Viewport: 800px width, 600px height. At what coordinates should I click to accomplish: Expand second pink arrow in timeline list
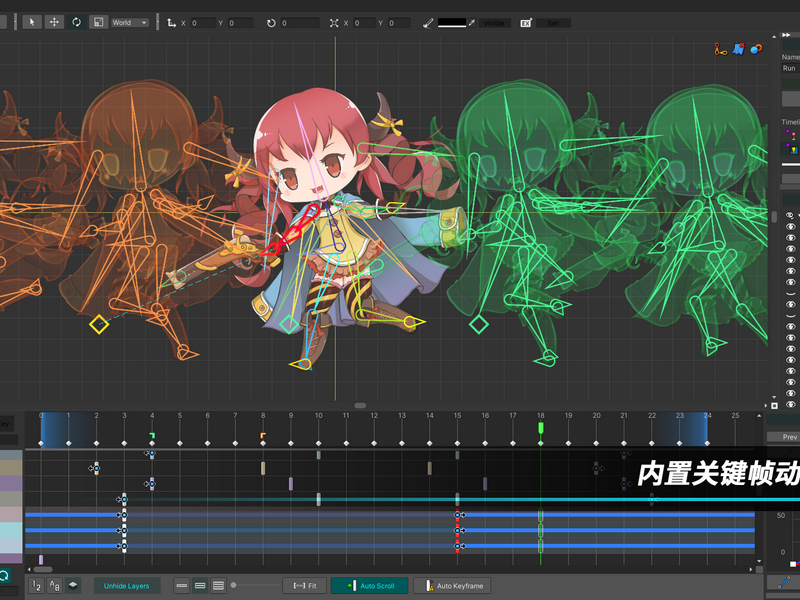click(788, 145)
